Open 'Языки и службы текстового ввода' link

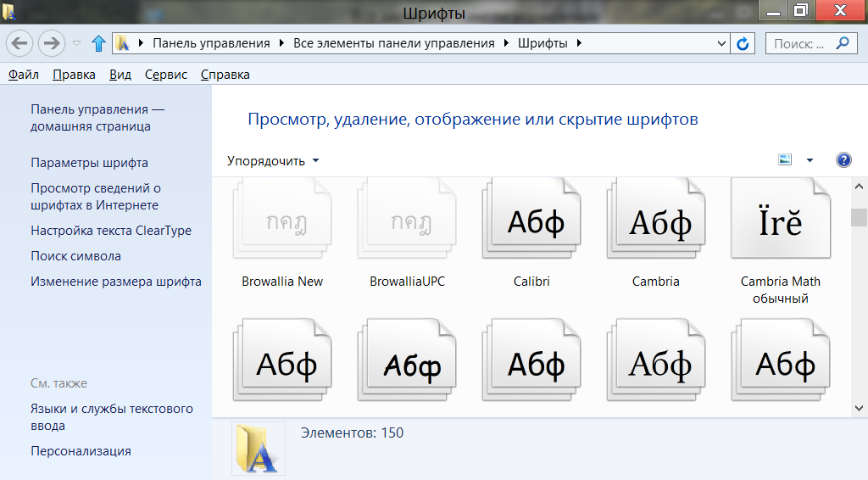pyautogui.click(x=112, y=417)
